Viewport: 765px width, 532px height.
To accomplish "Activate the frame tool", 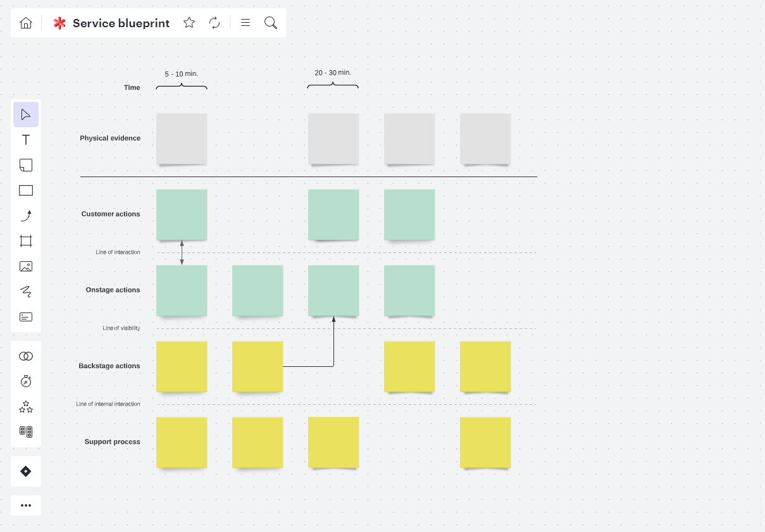I will coord(25,240).
